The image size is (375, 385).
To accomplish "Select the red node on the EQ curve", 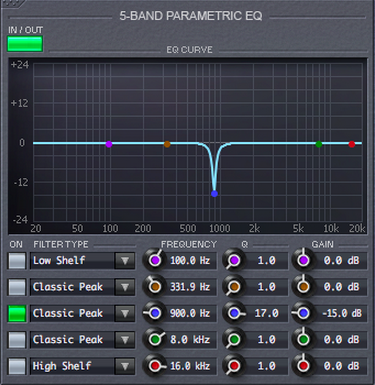I will (x=352, y=144).
